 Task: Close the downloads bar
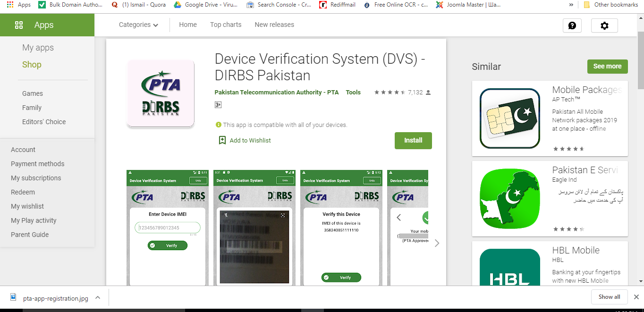point(636,297)
